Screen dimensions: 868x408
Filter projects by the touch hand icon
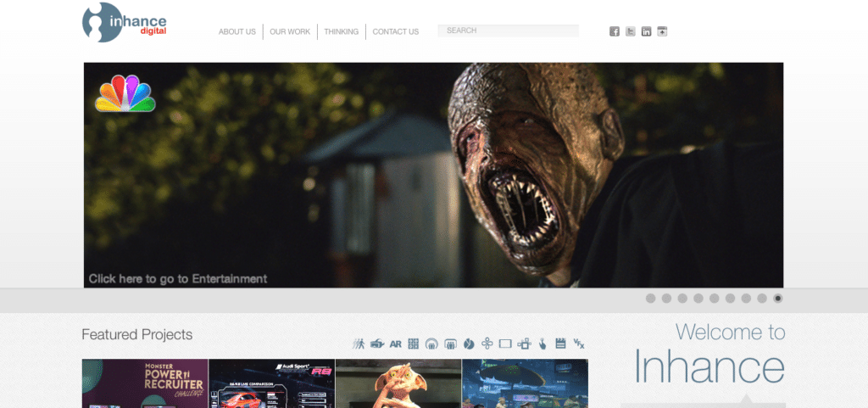coord(542,344)
